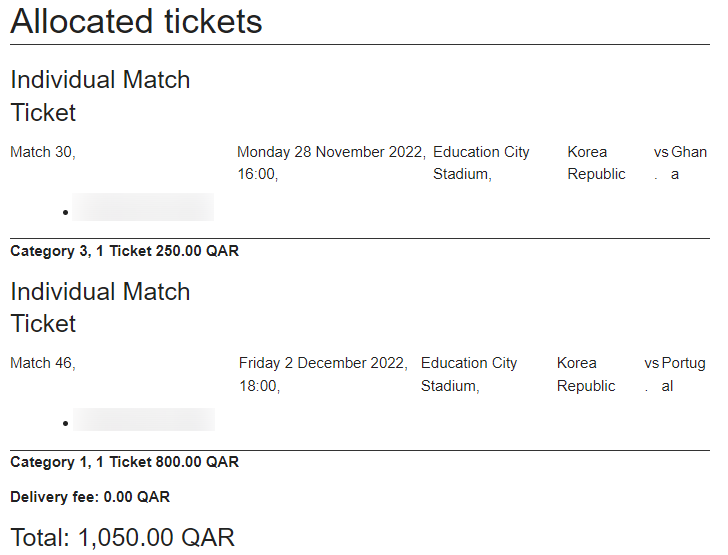Select the Category 1 ticket 800.00 QAR line
The height and width of the screenshot is (555, 728).
[x=124, y=462]
